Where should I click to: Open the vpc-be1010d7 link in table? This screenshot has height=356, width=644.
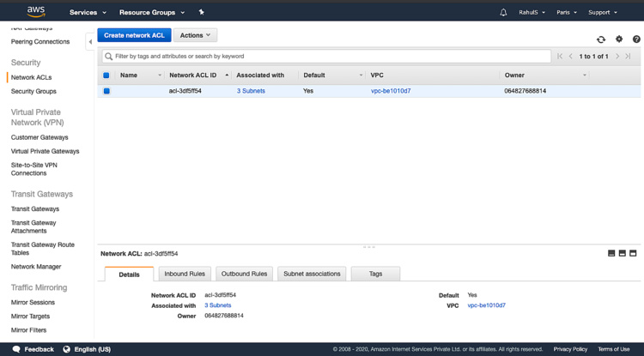[x=391, y=91]
